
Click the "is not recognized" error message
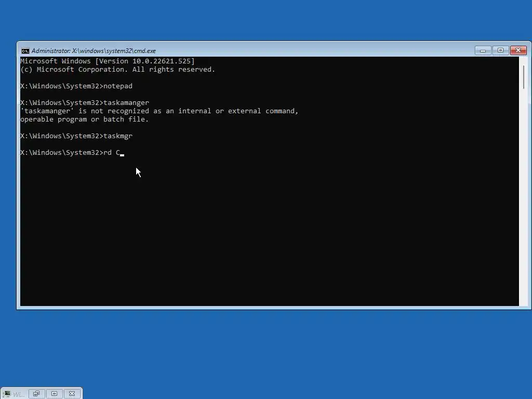click(159, 111)
